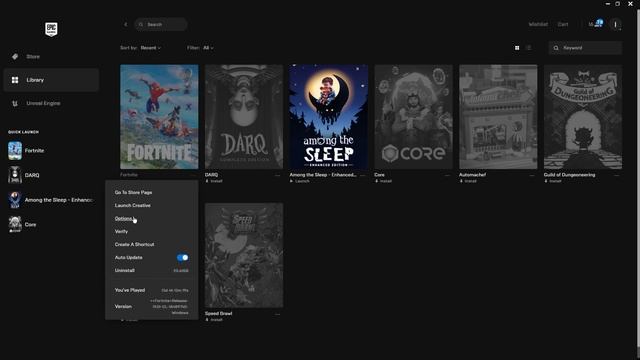Open the Speed Brawl game cover
This screenshot has height=360, width=640.
(x=244, y=255)
